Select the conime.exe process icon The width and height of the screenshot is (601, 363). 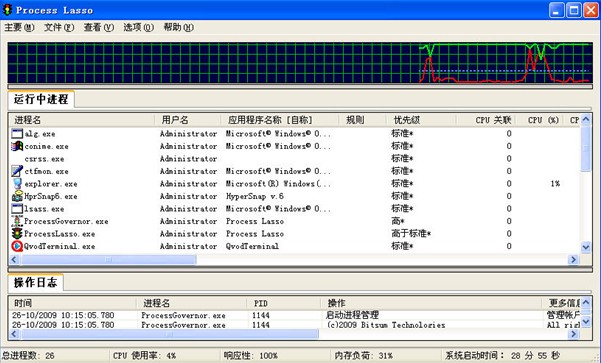coord(17,146)
